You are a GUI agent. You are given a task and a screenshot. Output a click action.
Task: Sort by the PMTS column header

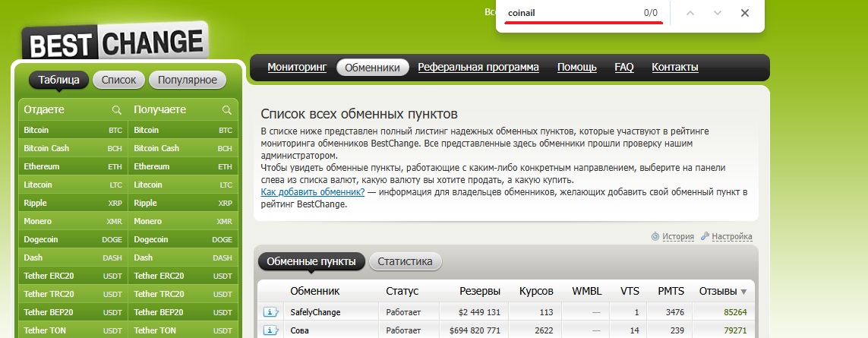coord(671,291)
